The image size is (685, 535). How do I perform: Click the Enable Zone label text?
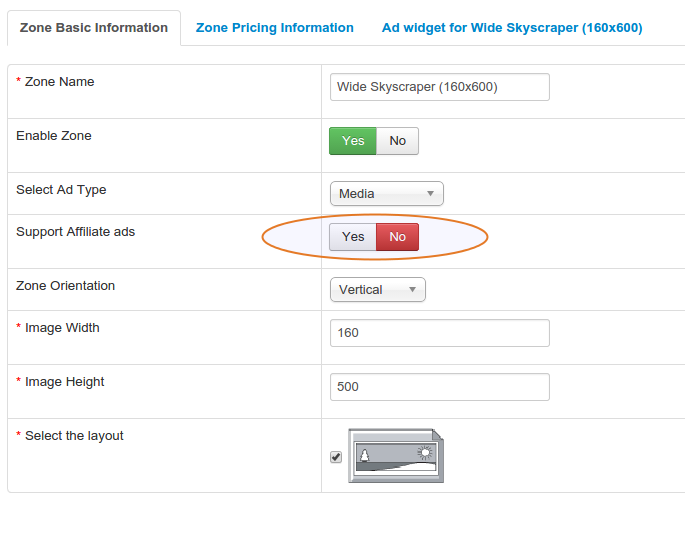pyautogui.click(x=54, y=136)
